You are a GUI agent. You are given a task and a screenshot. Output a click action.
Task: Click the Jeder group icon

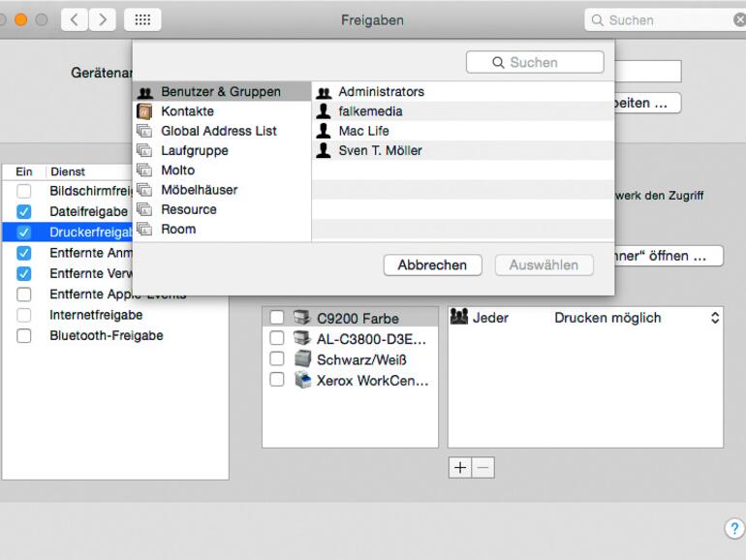pyautogui.click(x=459, y=317)
